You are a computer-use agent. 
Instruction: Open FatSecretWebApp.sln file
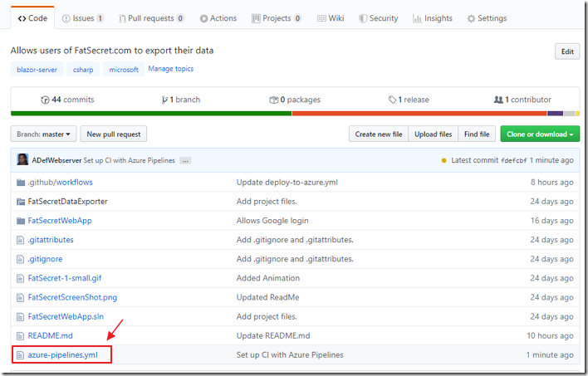[x=66, y=316]
